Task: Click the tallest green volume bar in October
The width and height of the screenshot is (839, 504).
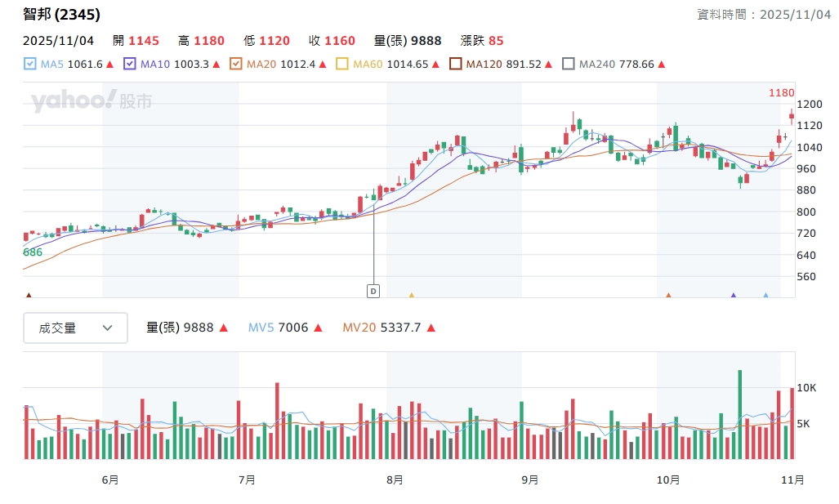Action: (739, 414)
